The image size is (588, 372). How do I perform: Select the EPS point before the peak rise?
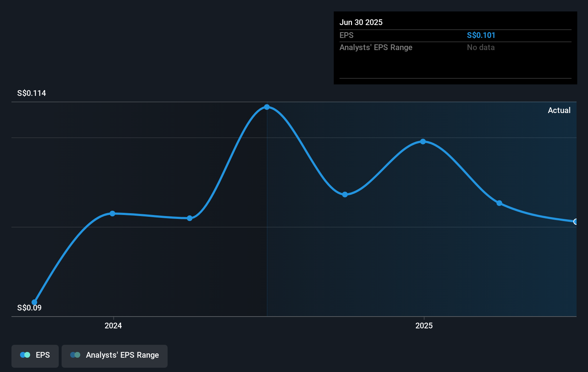click(190, 218)
